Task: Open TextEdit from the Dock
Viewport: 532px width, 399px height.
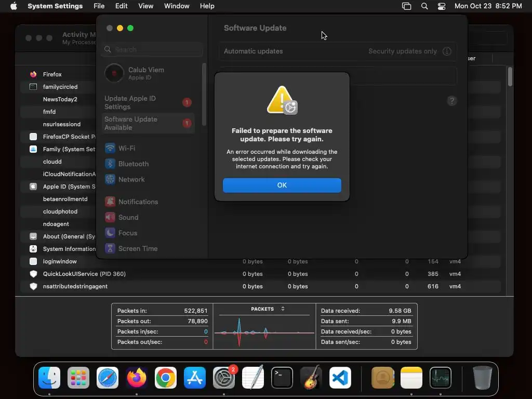Action: pyautogui.click(x=253, y=377)
